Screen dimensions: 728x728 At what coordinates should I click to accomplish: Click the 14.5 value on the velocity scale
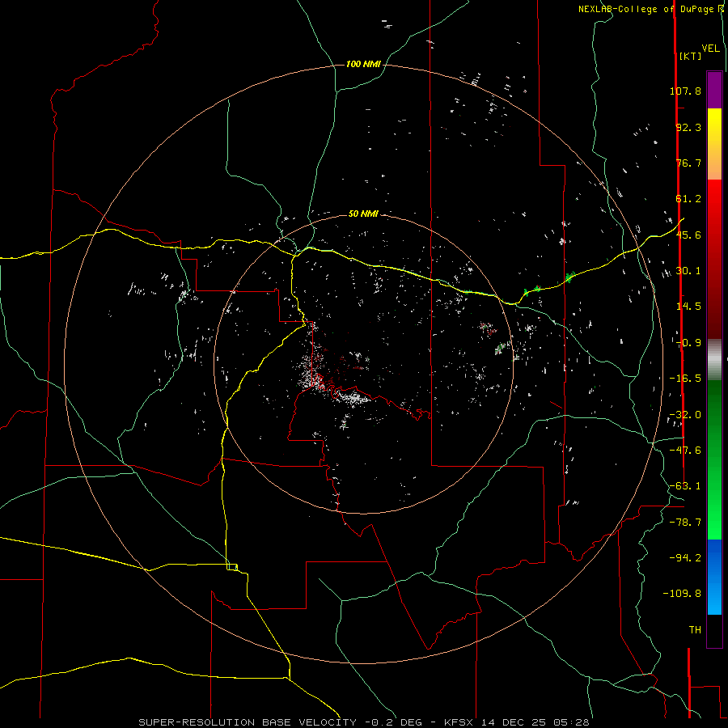coord(688,307)
